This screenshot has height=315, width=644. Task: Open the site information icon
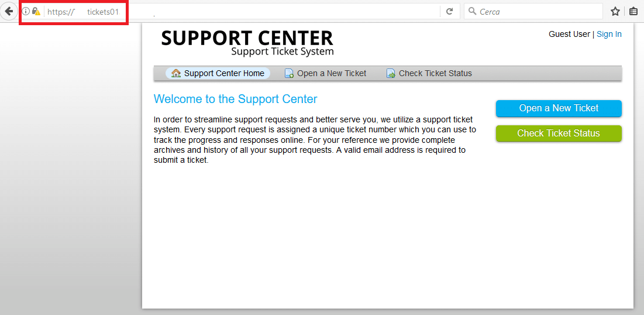26,12
